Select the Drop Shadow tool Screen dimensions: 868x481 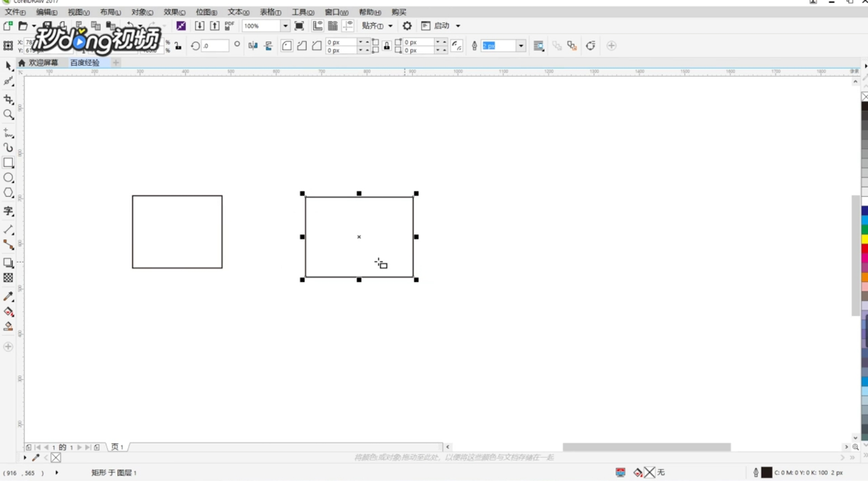click(x=8, y=263)
